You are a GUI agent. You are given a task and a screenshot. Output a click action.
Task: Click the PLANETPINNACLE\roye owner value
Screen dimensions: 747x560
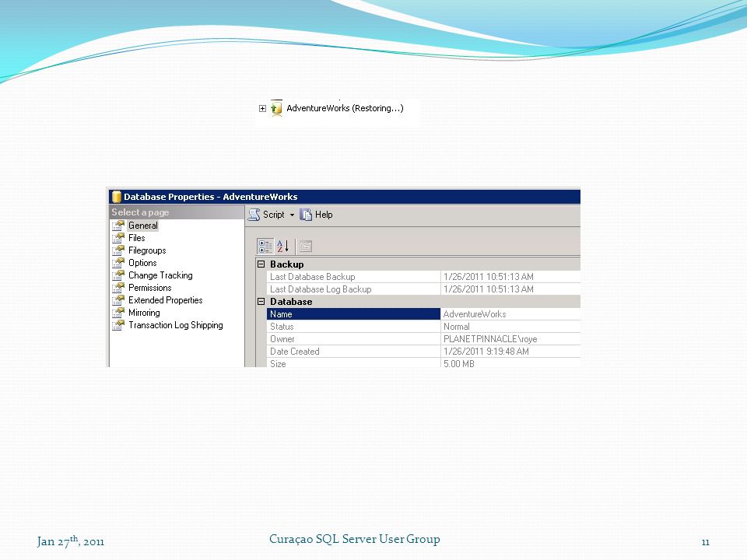point(490,339)
